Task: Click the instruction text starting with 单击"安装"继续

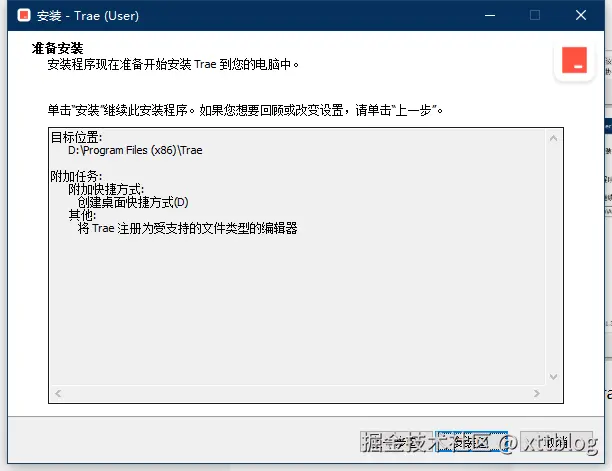Action: [x=245, y=110]
